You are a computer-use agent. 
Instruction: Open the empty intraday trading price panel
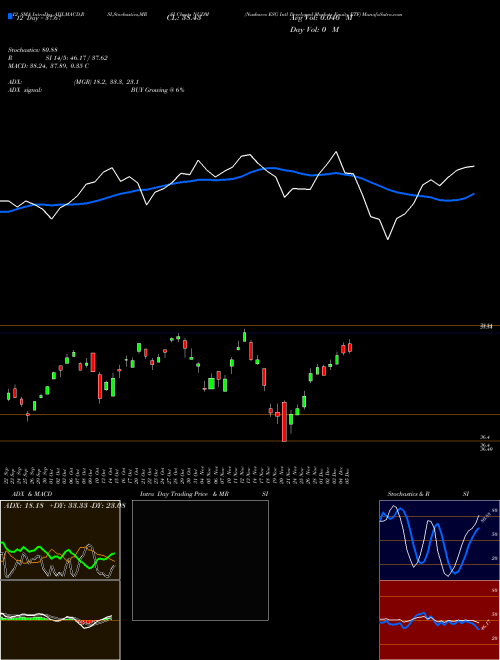[x=200, y=560]
